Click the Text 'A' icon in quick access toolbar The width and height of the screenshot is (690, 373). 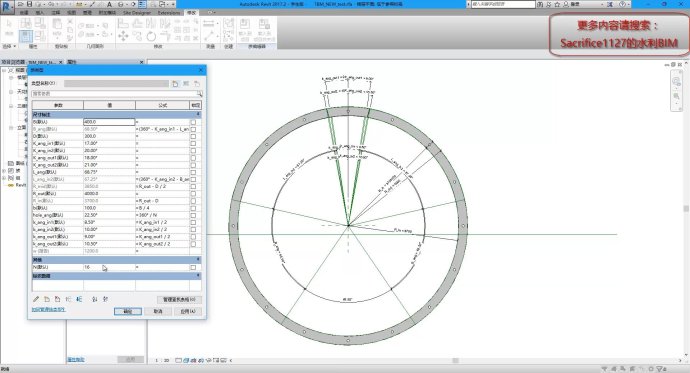(109, 4)
